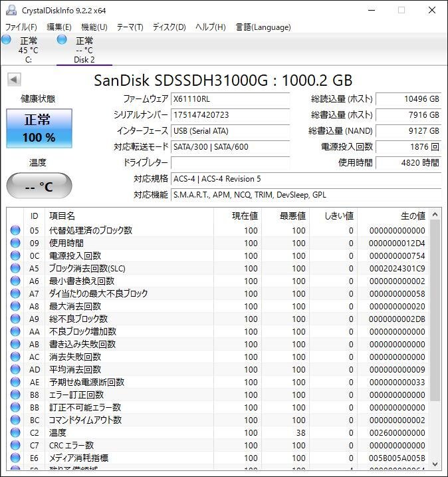Screen dimensions: 448x477
Task: Click status orb for ID A7 row
Action: (x=15, y=293)
